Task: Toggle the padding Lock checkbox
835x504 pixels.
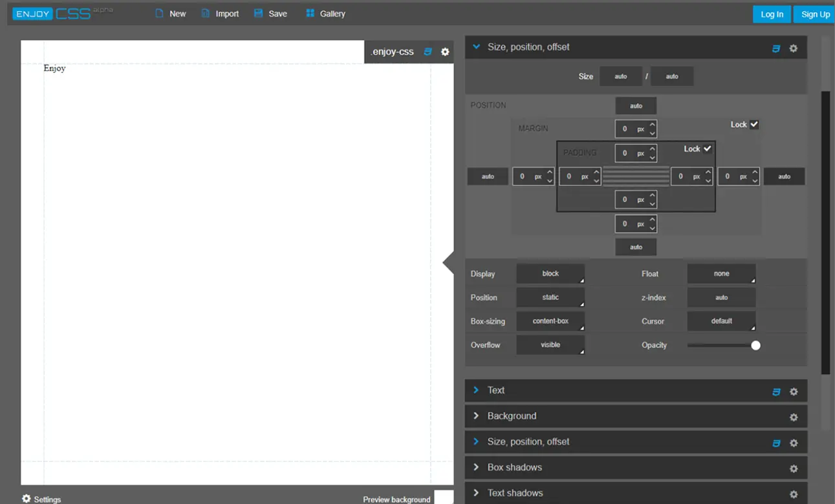Action: click(x=708, y=149)
